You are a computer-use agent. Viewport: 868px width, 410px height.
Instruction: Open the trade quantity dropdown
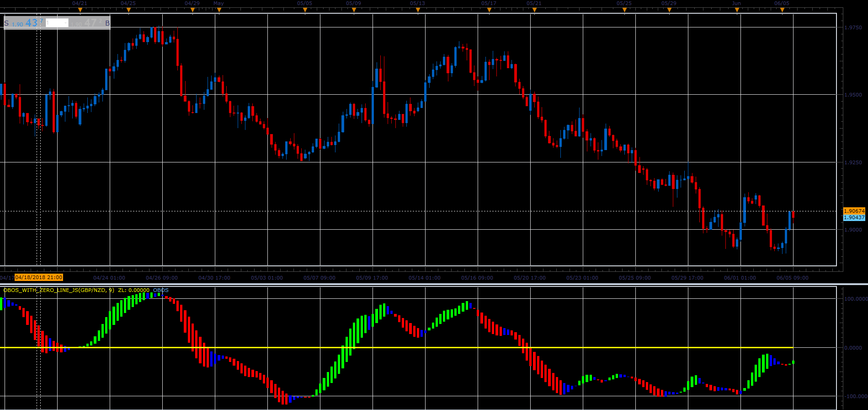57,23
